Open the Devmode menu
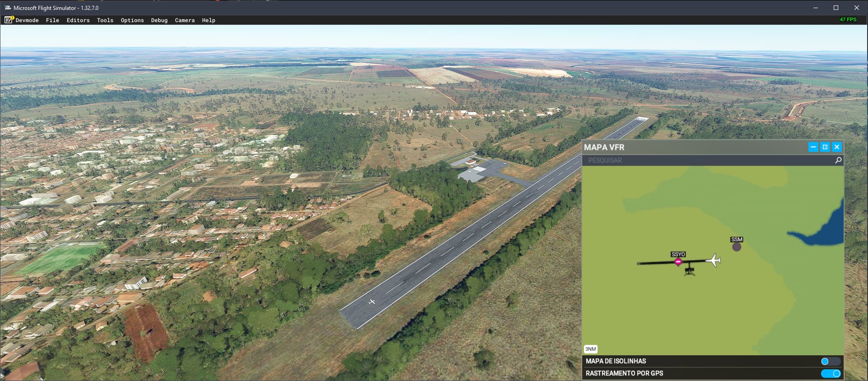The width and height of the screenshot is (868, 381). [x=27, y=20]
